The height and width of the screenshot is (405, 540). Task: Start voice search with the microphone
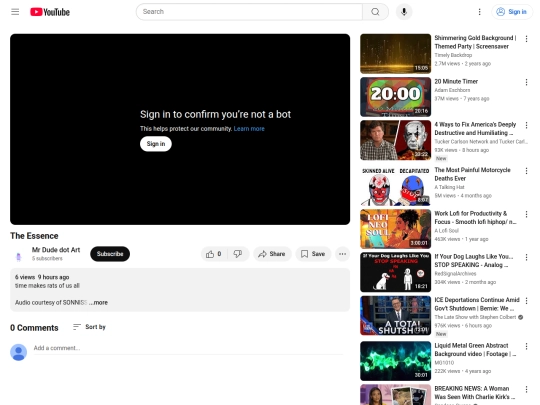coord(404,12)
